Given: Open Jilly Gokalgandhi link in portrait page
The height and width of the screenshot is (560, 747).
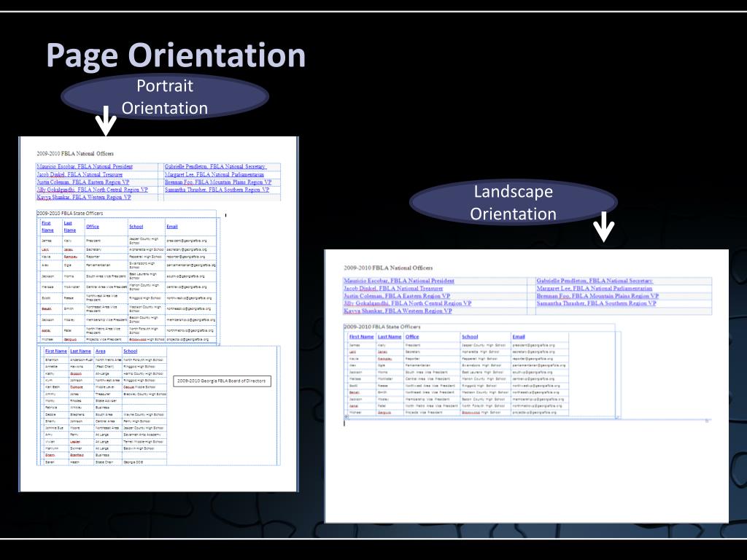Looking at the screenshot, I should click(x=93, y=190).
